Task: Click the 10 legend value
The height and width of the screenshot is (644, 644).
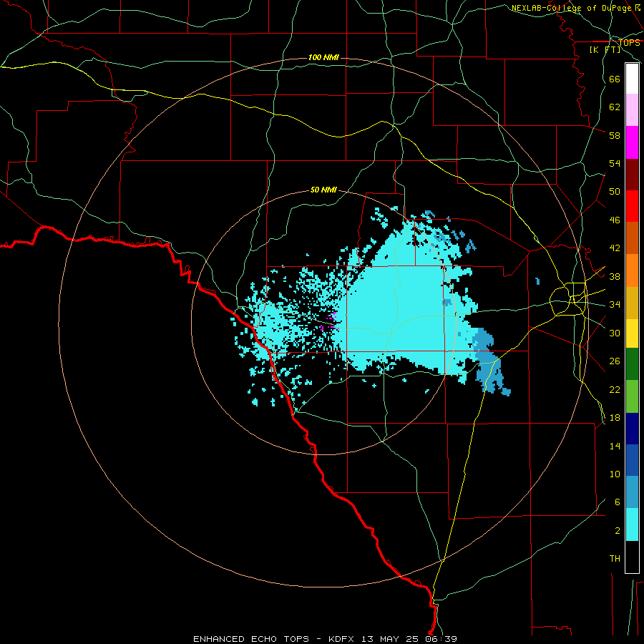Action: point(615,474)
